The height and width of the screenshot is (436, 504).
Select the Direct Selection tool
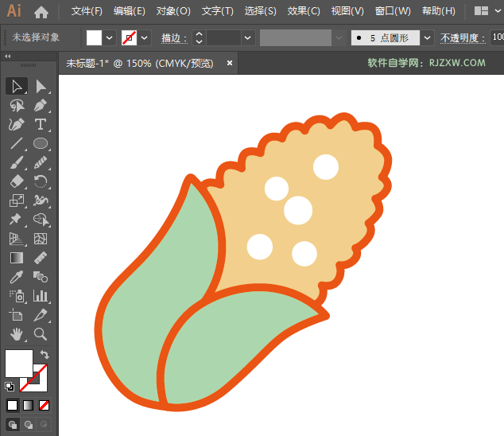41,86
